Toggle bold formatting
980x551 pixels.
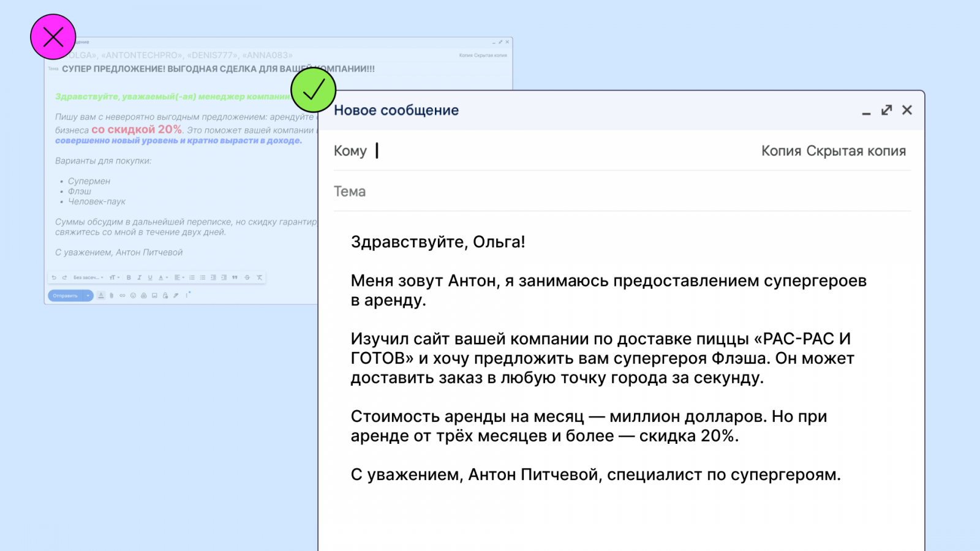pyautogui.click(x=129, y=277)
